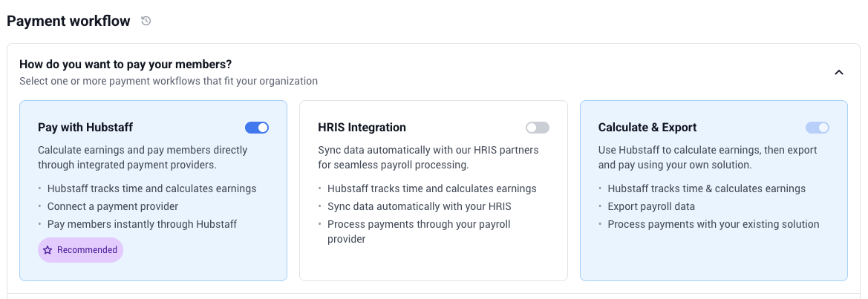Click the star icon in Recommended badge

(48, 250)
